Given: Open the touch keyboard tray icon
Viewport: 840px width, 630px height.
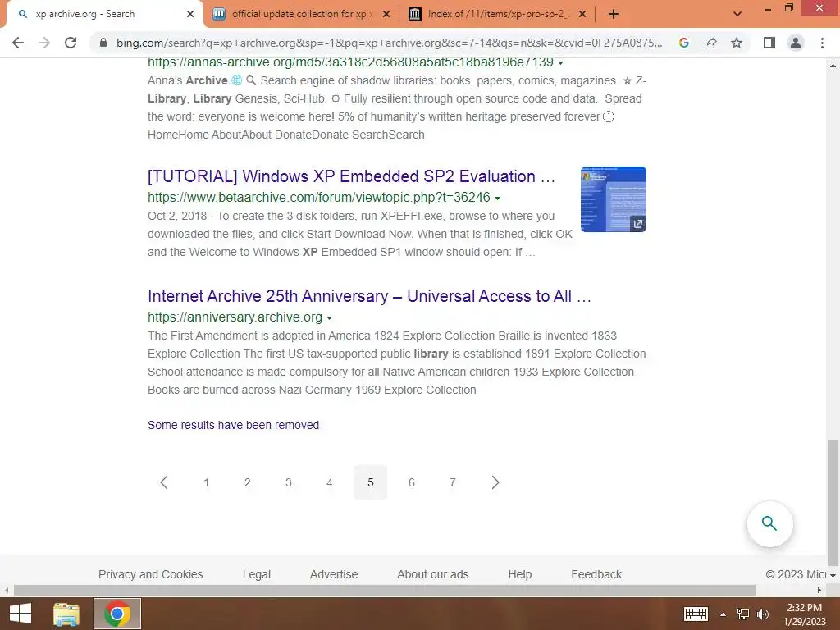Looking at the screenshot, I should coord(696,614).
